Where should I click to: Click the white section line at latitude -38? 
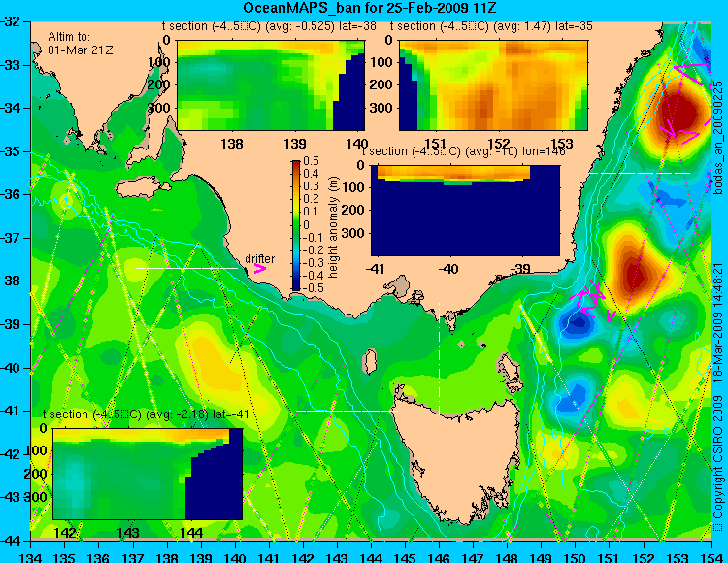pos(186,268)
